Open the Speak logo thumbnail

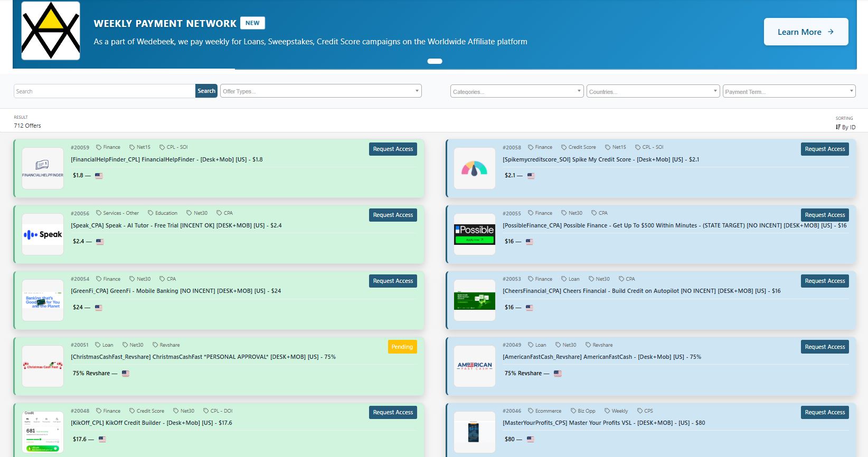43,234
